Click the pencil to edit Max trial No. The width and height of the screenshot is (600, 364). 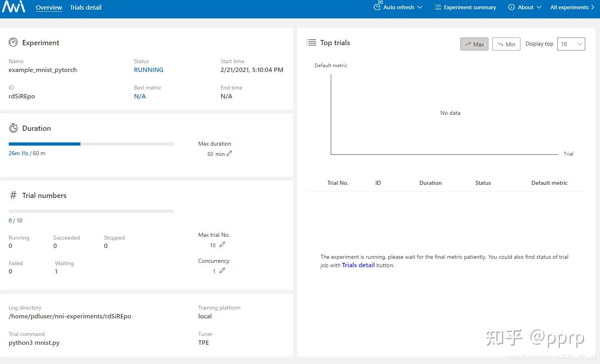(222, 244)
